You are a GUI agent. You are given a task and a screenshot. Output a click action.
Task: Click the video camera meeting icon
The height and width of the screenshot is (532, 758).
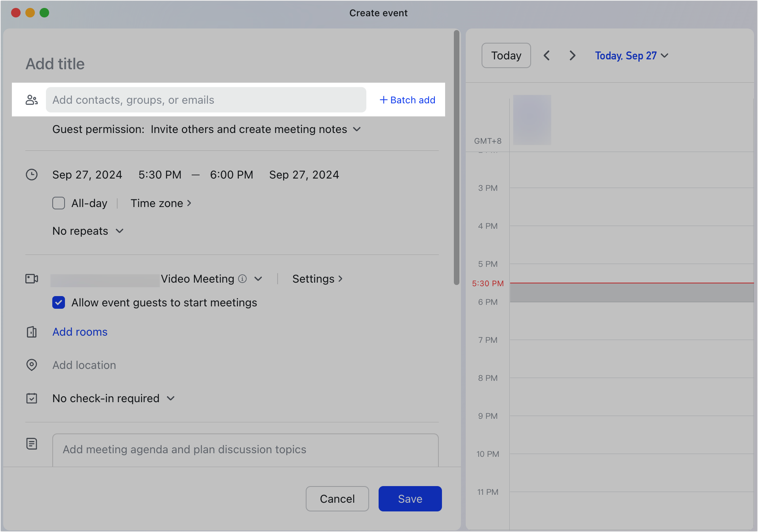tap(32, 279)
